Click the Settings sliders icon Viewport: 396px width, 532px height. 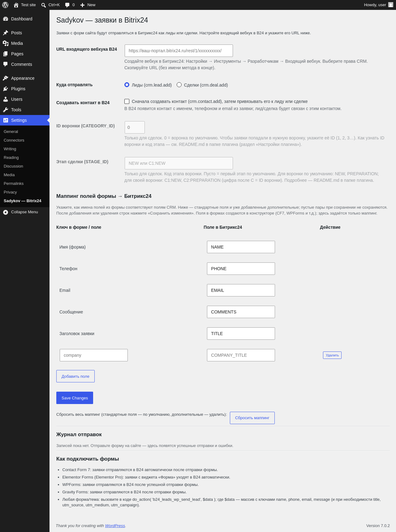click(x=6, y=120)
